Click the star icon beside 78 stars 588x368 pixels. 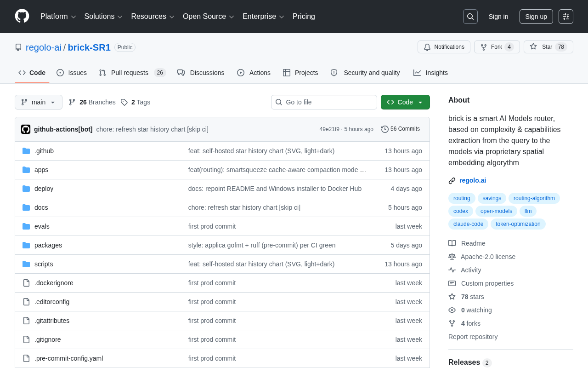click(452, 297)
